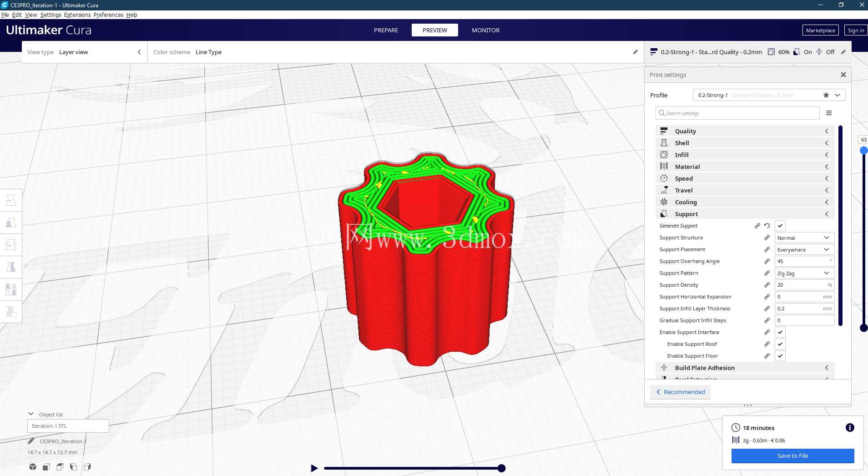This screenshot has height=476, width=868.
Task: Open the Settings menu
Action: coord(50,15)
